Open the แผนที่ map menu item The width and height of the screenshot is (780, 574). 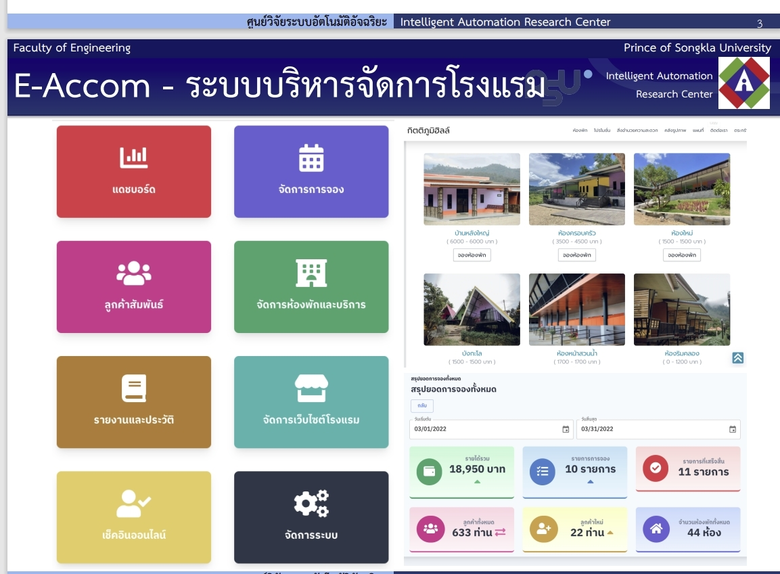point(698,130)
